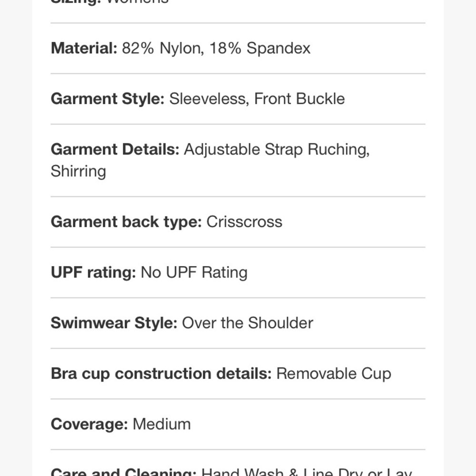This screenshot has height=476, width=476.
Task: Click the Garment Style label
Action: pyautogui.click(x=108, y=99)
